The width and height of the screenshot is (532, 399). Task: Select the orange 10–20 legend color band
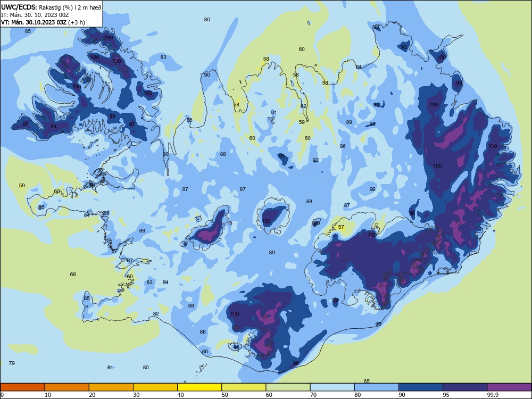click(67, 387)
